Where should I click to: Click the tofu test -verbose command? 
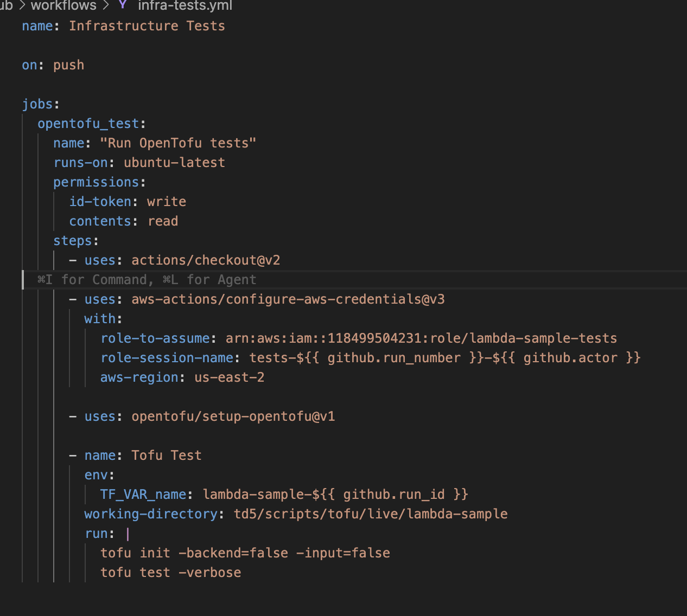pyautogui.click(x=170, y=573)
